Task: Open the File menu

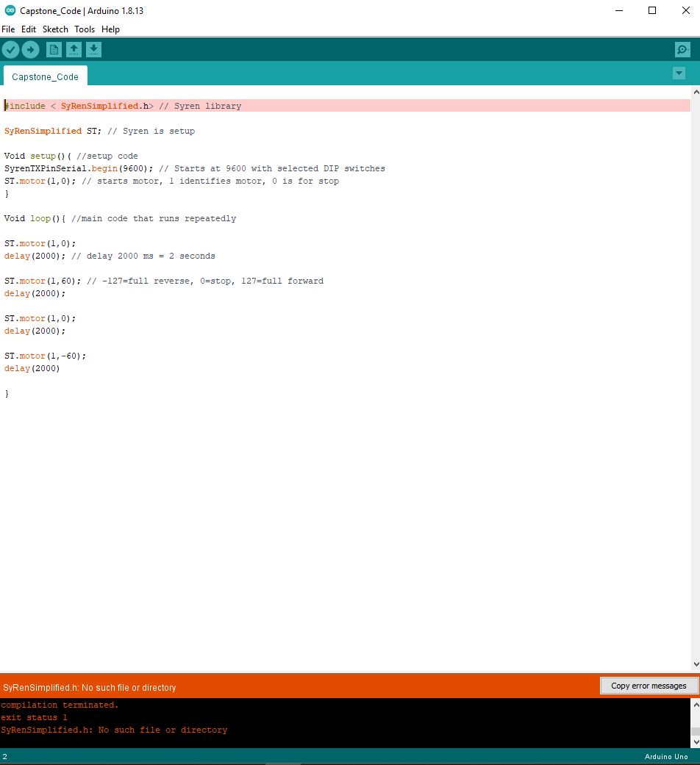Action: pos(8,29)
